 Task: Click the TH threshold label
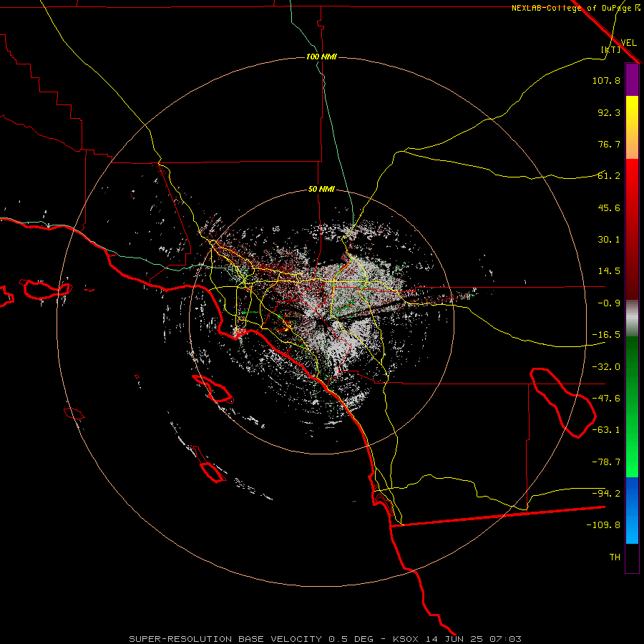tap(615, 557)
